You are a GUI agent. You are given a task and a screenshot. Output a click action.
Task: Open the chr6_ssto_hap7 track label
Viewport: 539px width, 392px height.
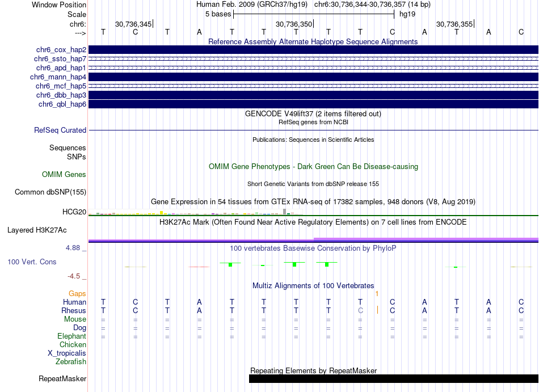coord(60,59)
